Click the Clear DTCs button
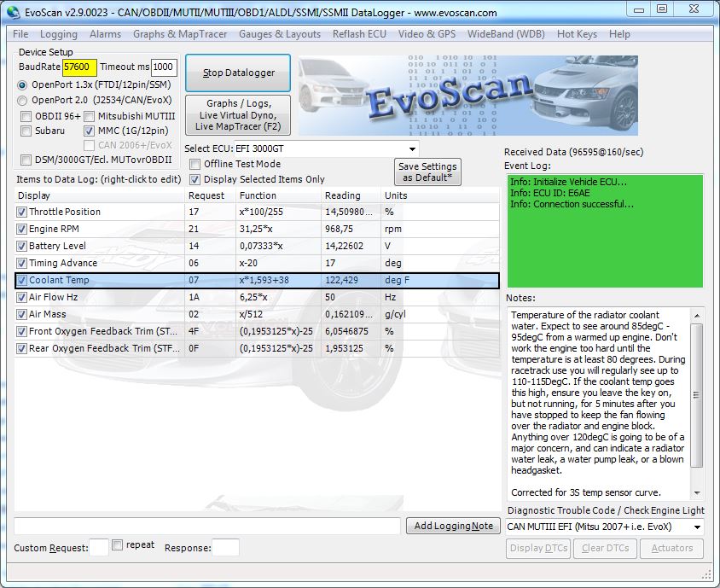Viewport: 720px width, 588px height. tap(605, 548)
